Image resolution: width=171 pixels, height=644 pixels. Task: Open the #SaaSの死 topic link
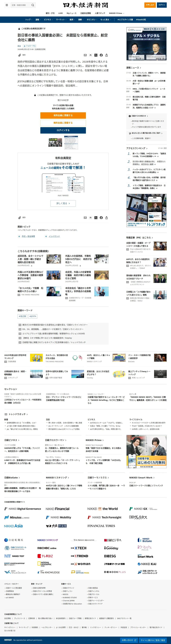pyautogui.click(x=141, y=20)
